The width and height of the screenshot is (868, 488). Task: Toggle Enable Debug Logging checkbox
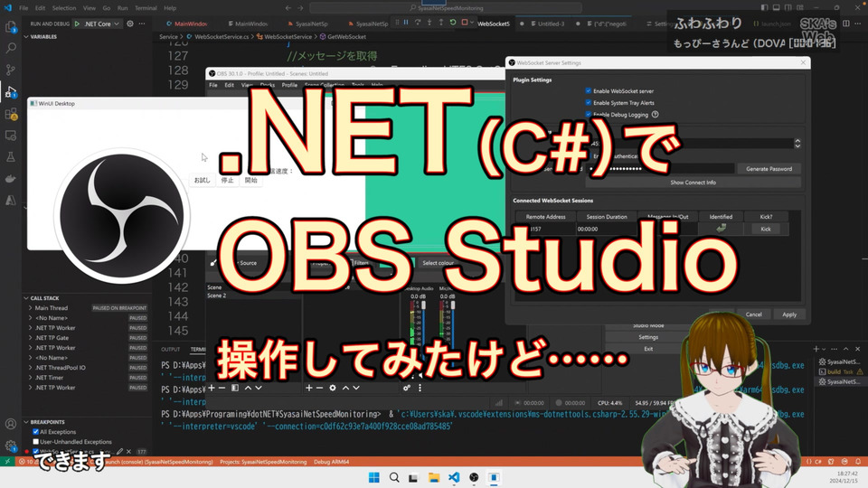coord(588,115)
